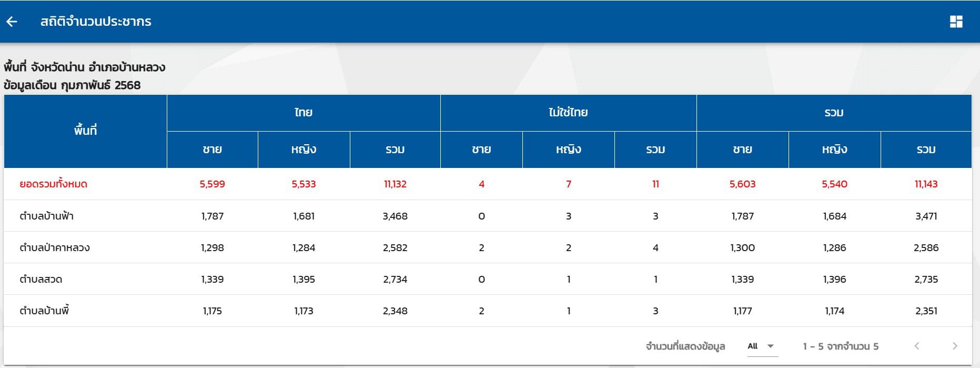The height and width of the screenshot is (368, 980).
Task: Select the ตำบลป่าคาหลวง row
Action: point(55,247)
